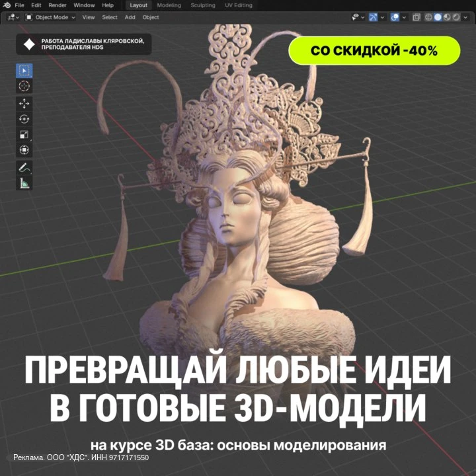Switch to the UV Editing workspace tab
This screenshot has height=476, width=476.
pos(238,5)
